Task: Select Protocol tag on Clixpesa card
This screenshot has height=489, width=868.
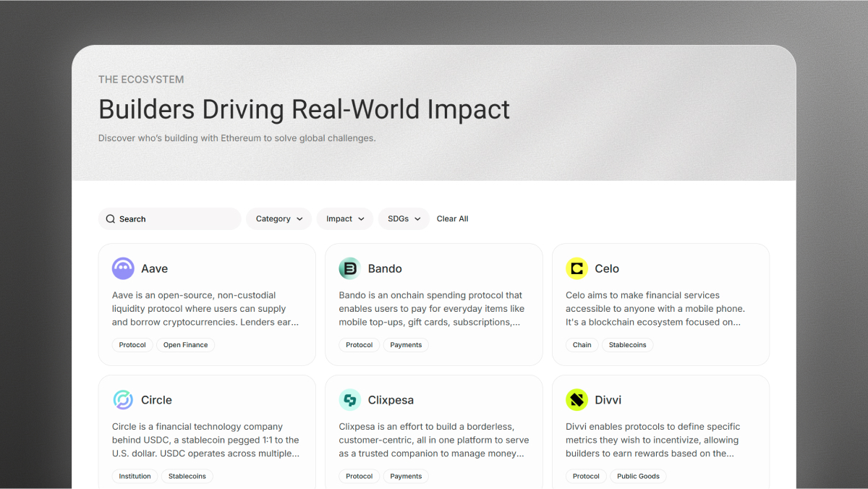Action: coord(359,476)
